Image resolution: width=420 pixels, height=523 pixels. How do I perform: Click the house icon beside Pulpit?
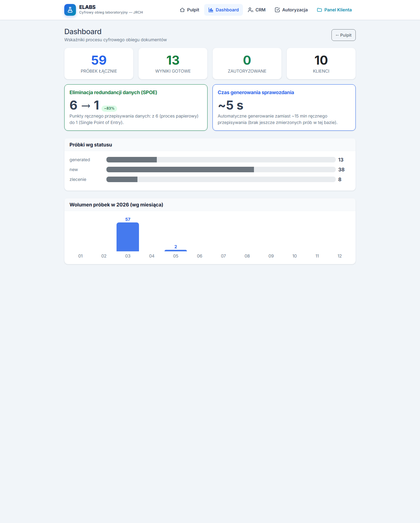tap(182, 10)
